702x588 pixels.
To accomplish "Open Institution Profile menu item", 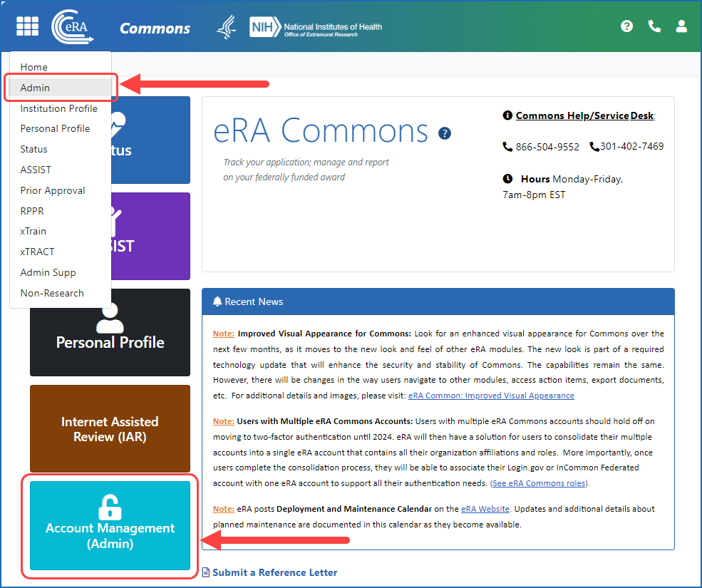I will (x=61, y=108).
